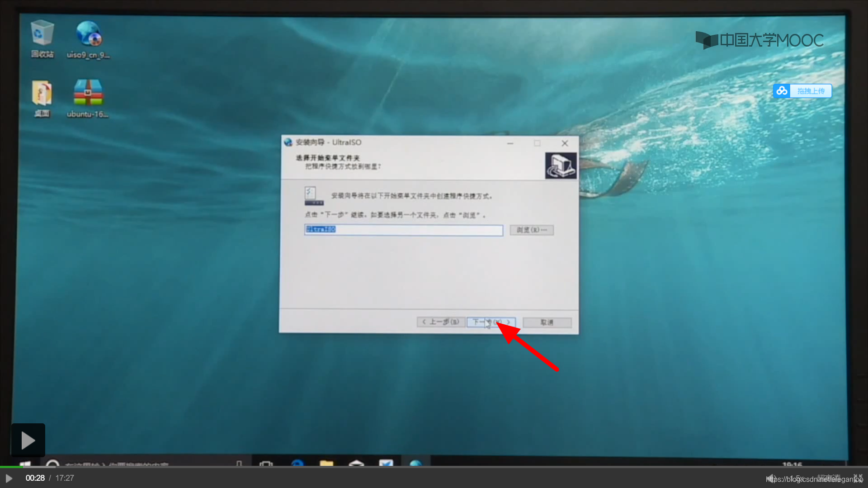Click the 选择开始菜单文件夹 heading text
Screen dimensions: 868x488
pos(328,158)
